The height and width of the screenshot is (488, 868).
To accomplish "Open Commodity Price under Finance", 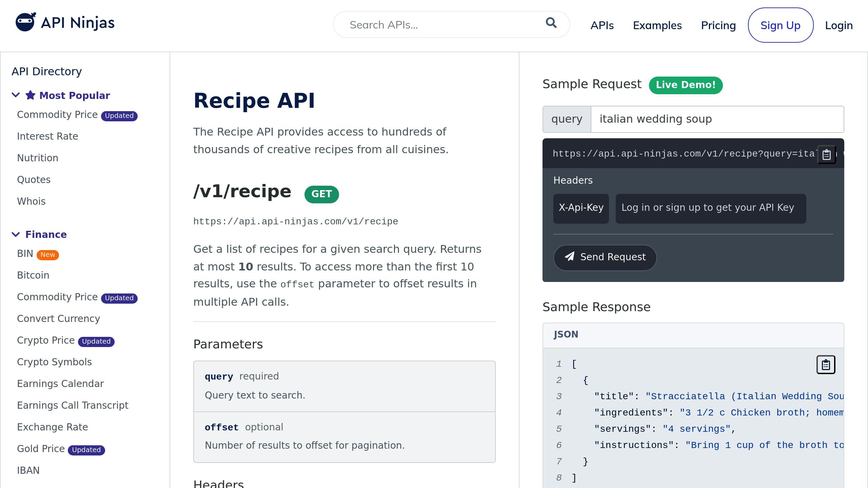I will [x=57, y=297].
